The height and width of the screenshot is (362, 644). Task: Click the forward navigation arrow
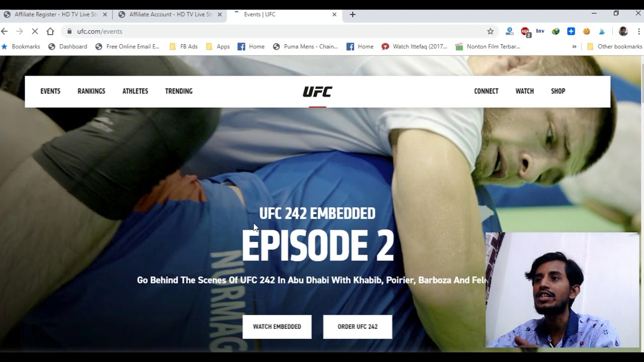point(20,31)
